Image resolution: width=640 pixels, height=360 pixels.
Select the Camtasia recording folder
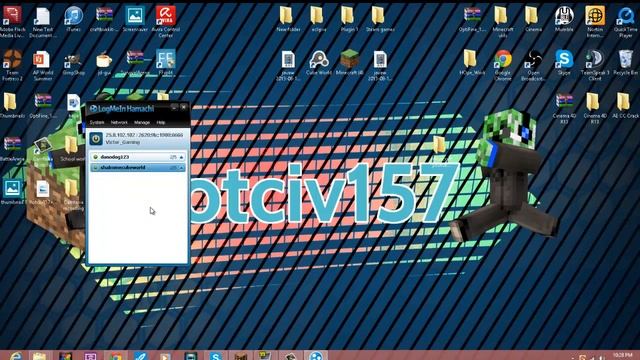[73, 194]
